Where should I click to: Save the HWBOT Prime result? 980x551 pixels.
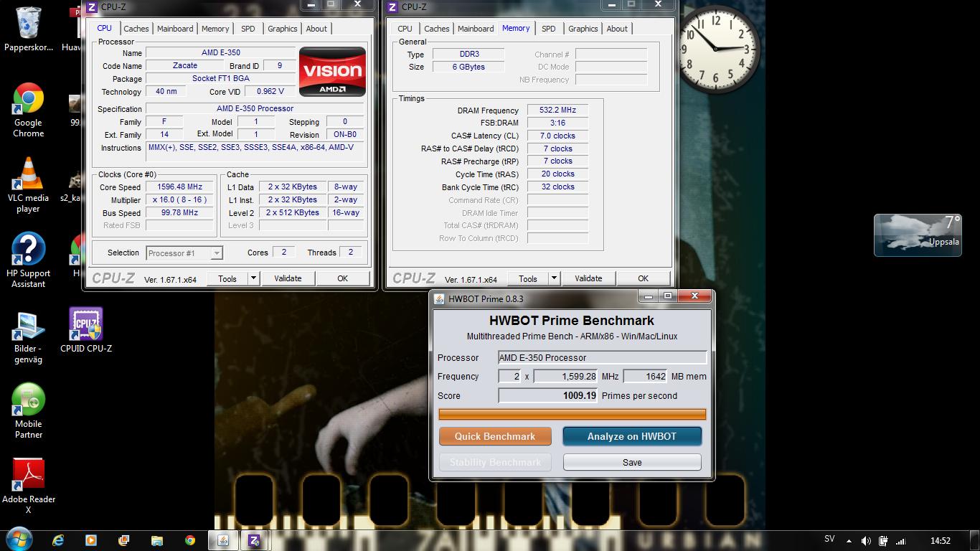coord(632,462)
